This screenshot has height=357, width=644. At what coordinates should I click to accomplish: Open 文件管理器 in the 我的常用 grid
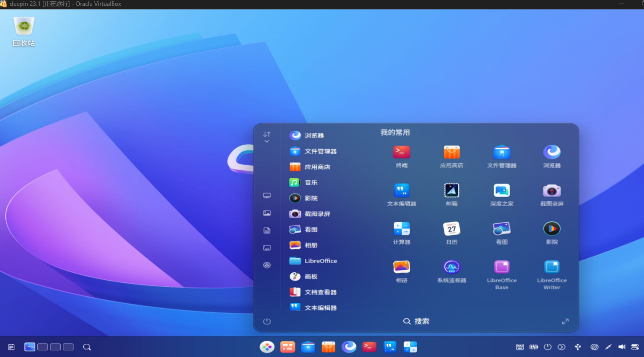pyautogui.click(x=501, y=153)
